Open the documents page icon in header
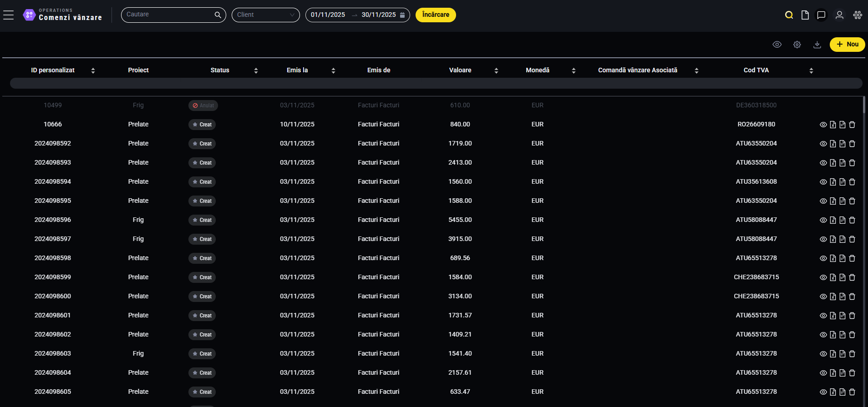This screenshot has width=868, height=407. [805, 15]
